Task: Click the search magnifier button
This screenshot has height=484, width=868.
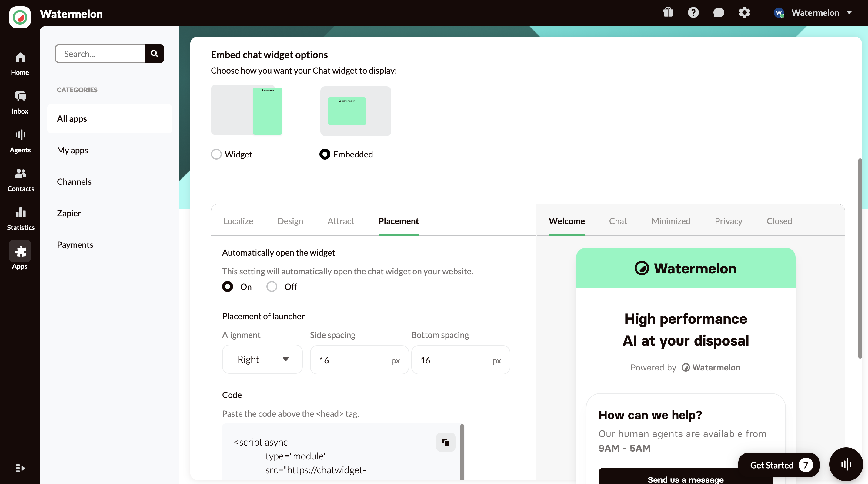Action: click(154, 54)
